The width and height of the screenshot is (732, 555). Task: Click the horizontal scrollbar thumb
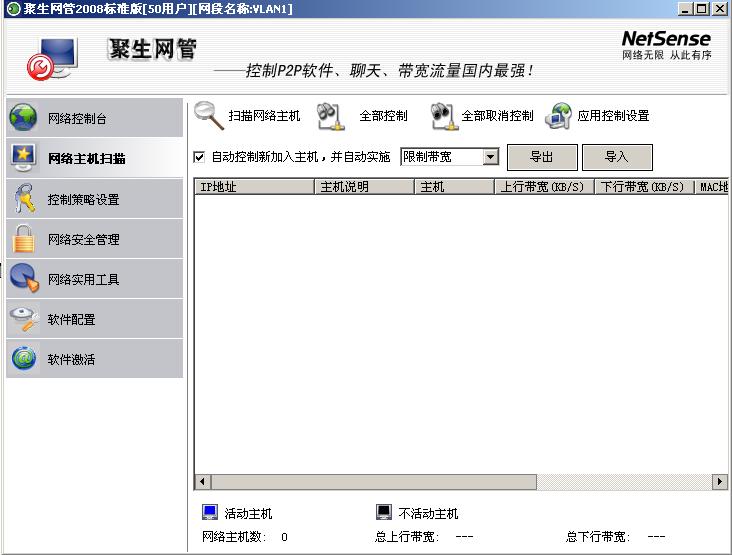tap(373, 481)
